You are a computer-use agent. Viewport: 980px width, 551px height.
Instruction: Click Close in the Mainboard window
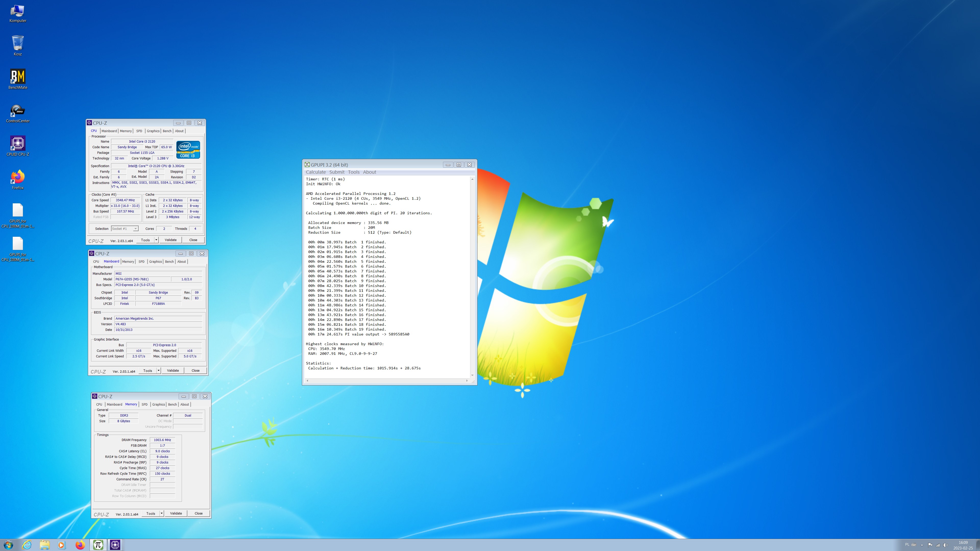point(195,370)
